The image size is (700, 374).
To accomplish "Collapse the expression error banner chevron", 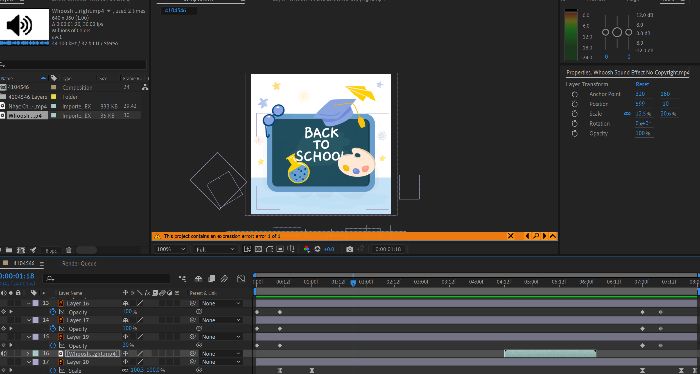I will click(553, 236).
